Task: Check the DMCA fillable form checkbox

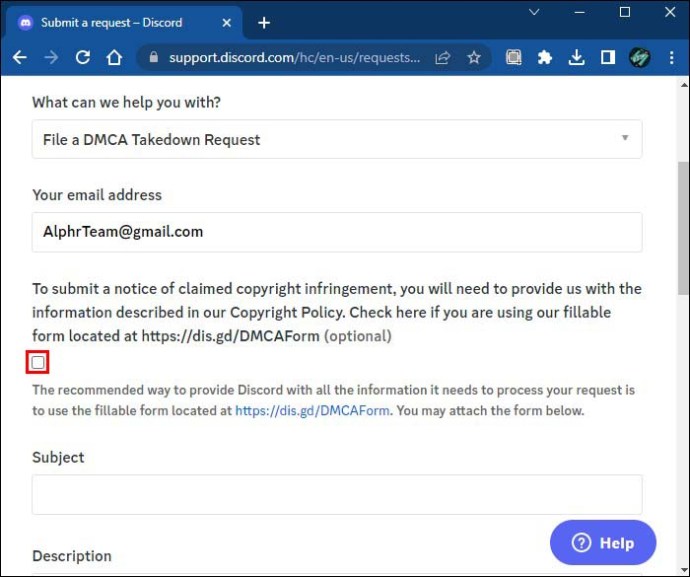Action: tap(38, 362)
